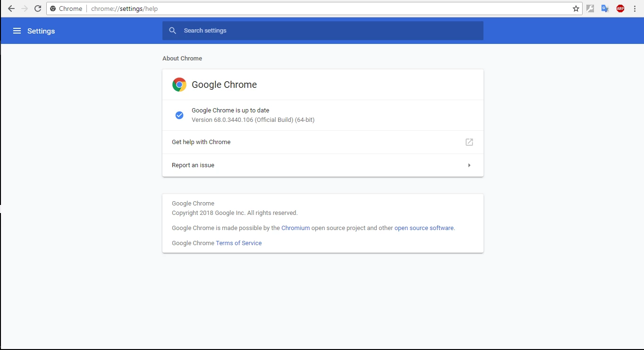Image resolution: width=644 pixels, height=350 pixels.
Task: Click the site info icon in address bar
Action: coord(53,9)
